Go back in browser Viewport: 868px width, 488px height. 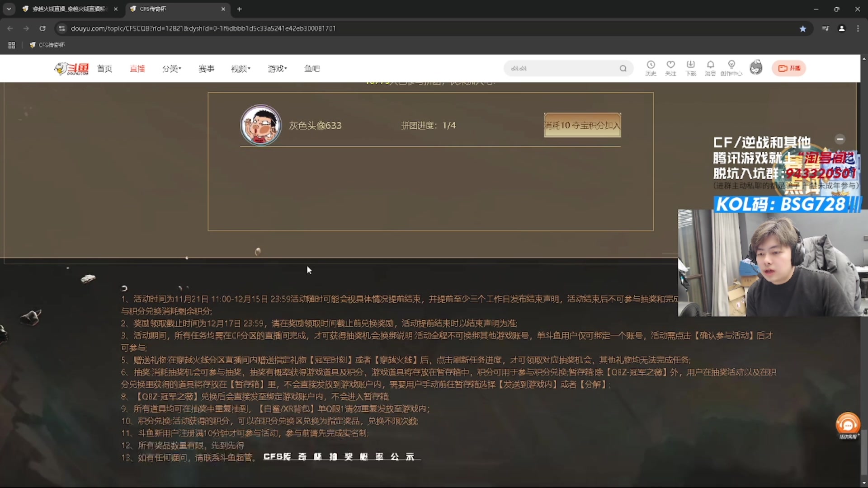[x=10, y=28]
